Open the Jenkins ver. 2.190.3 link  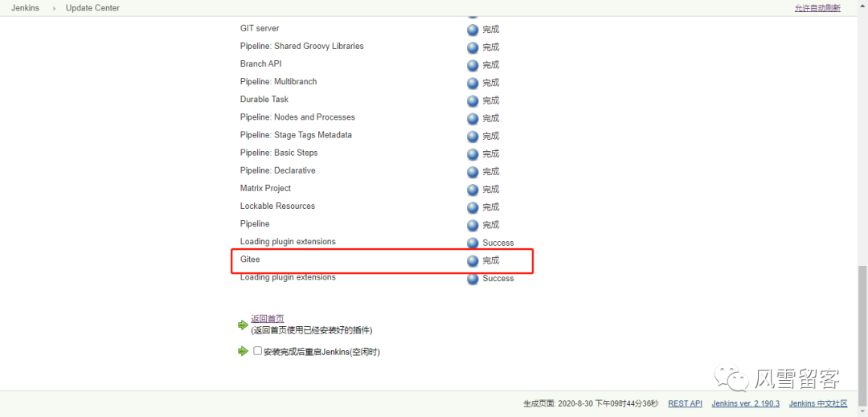[746, 403]
